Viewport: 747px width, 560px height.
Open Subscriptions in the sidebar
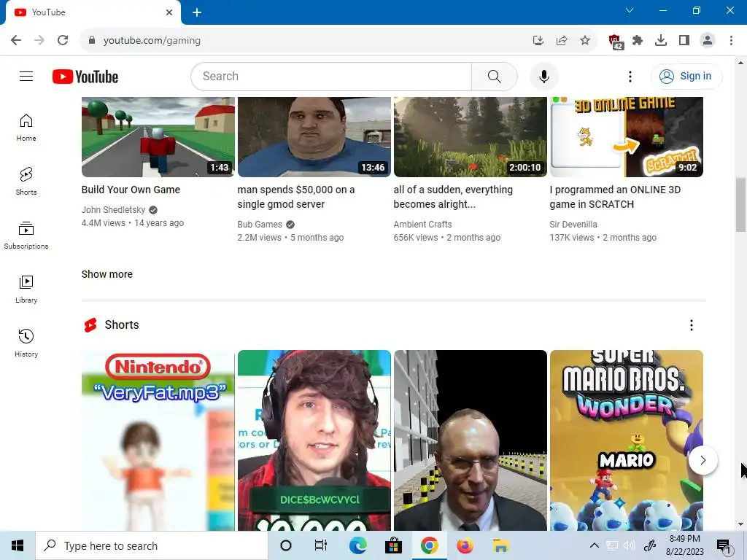point(26,236)
